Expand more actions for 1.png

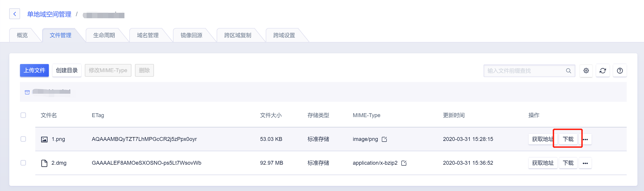[x=585, y=139]
